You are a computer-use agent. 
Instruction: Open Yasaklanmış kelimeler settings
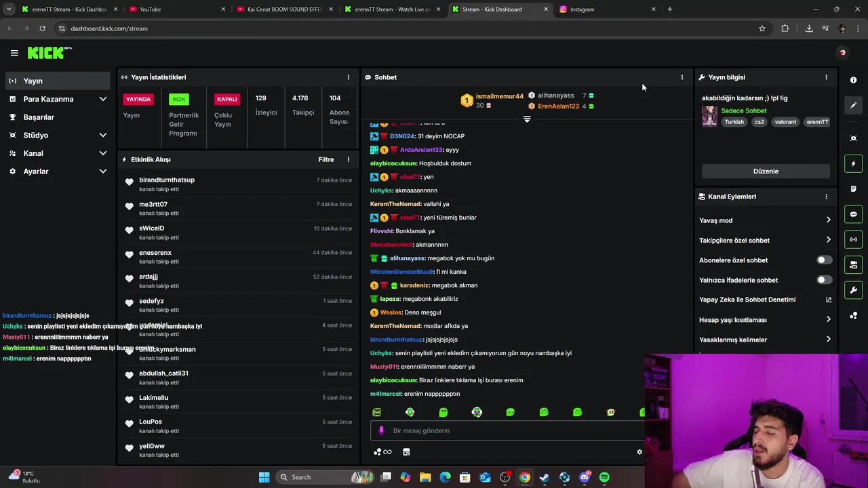click(766, 340)
